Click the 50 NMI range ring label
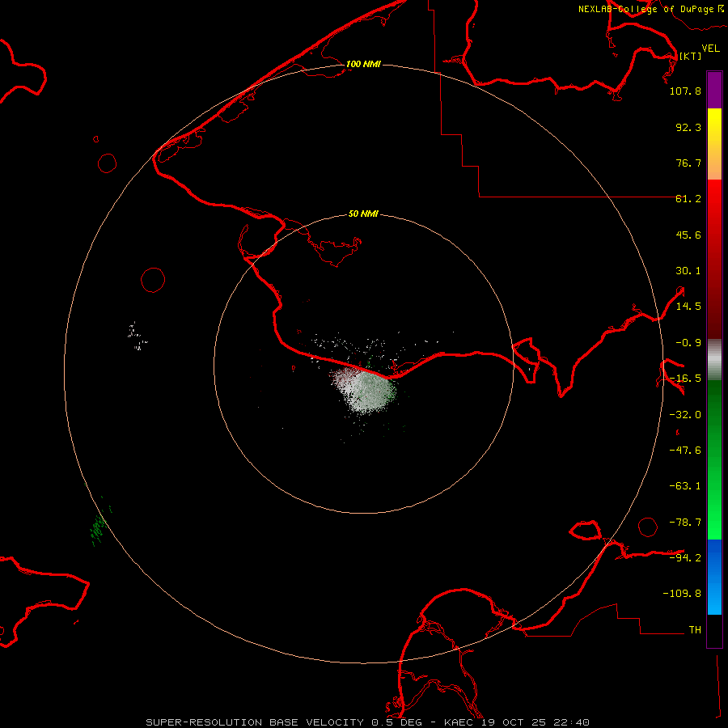The image size is (728, 728). coord(363,214)
